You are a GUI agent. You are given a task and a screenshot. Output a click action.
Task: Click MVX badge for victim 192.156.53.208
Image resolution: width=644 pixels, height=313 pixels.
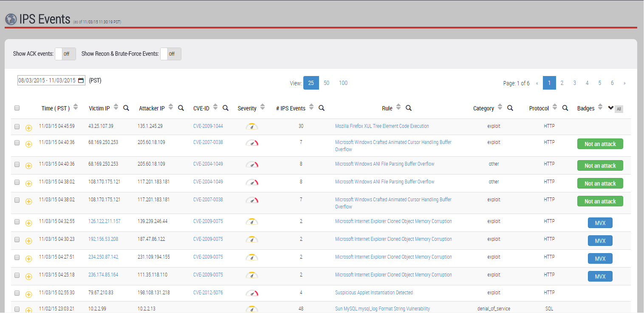tap(600, 241)
